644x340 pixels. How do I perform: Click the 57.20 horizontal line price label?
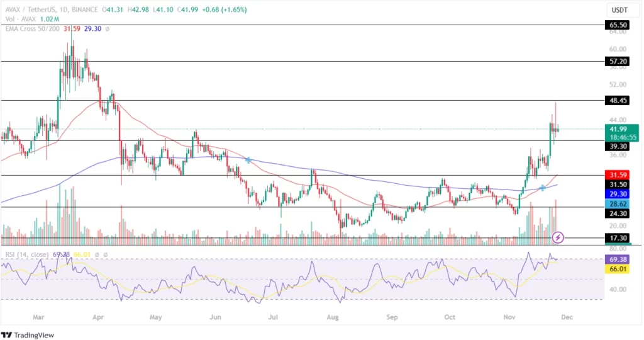pyautogui.click(x=618, y=61)
